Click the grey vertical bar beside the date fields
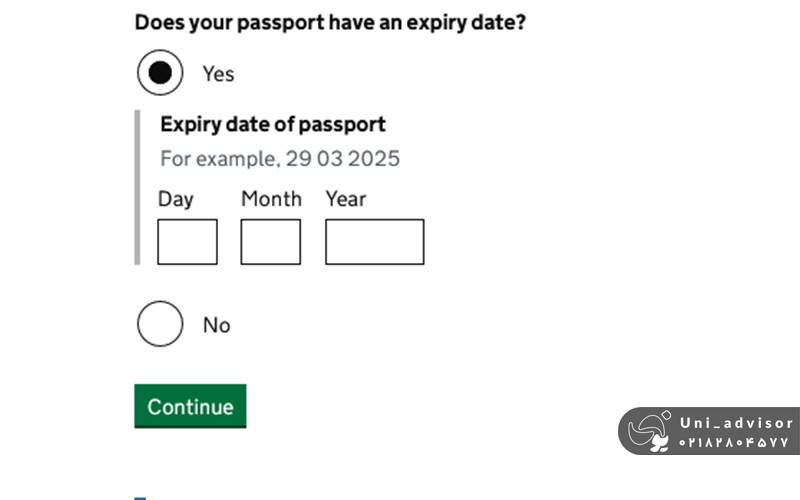Image resolution: width=800 pixels, height=500 pixels. coord(137,187)
